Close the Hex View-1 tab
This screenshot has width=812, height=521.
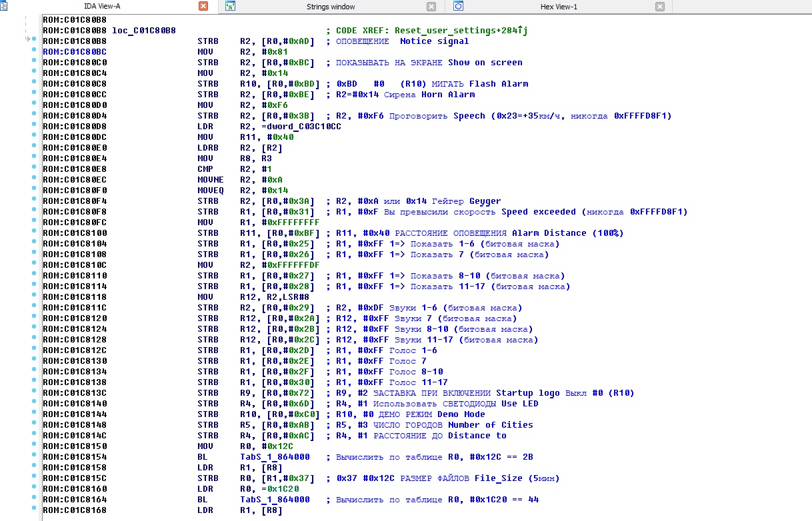659,7
